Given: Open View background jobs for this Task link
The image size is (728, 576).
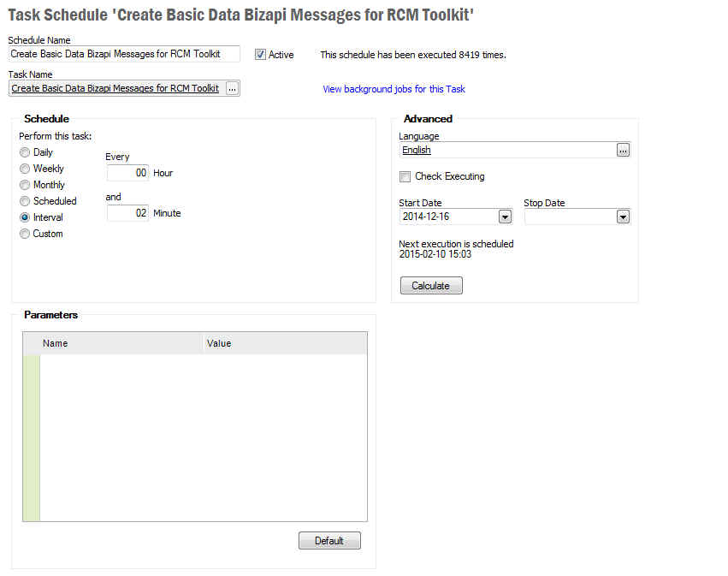Looking at the screenshot, I should (394, 89).
